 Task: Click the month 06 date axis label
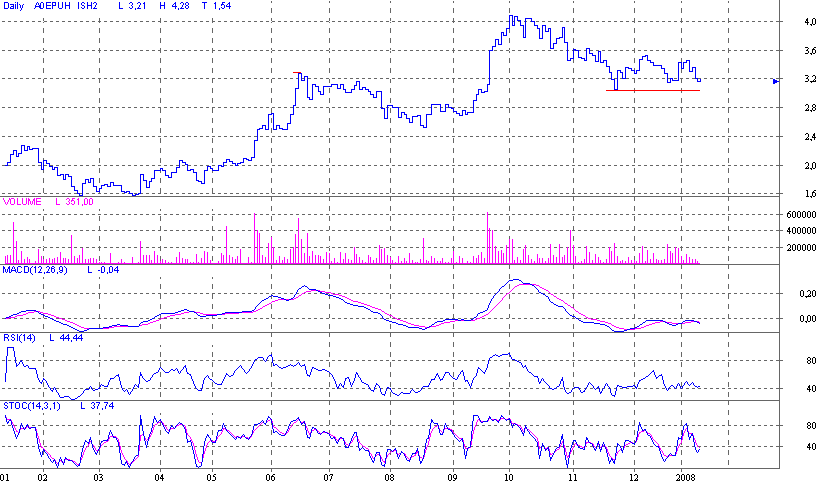tap(270, 478)
